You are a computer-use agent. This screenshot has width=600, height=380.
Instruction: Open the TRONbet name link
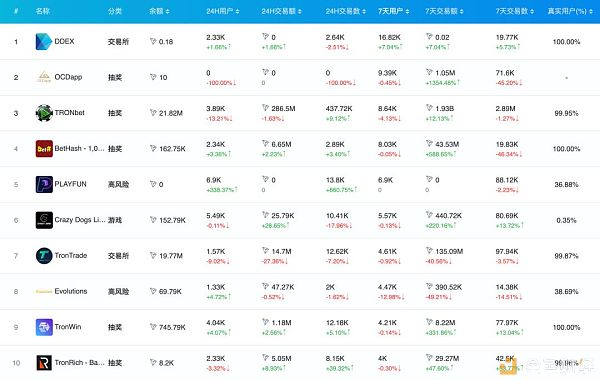[x=70, y=113]
